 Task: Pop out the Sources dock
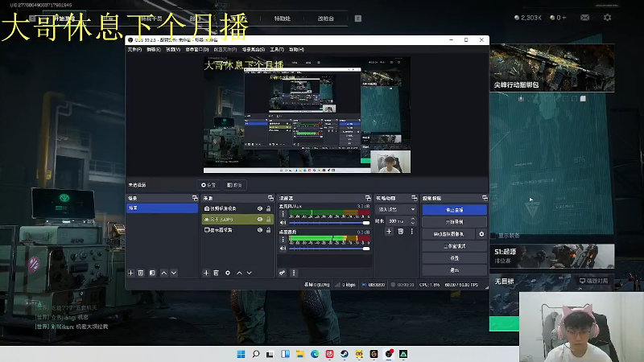(x=270, y=198)
